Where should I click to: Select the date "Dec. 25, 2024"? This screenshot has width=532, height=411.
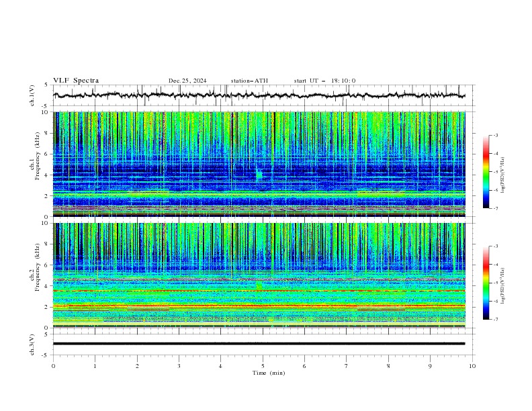coord(187,81)
